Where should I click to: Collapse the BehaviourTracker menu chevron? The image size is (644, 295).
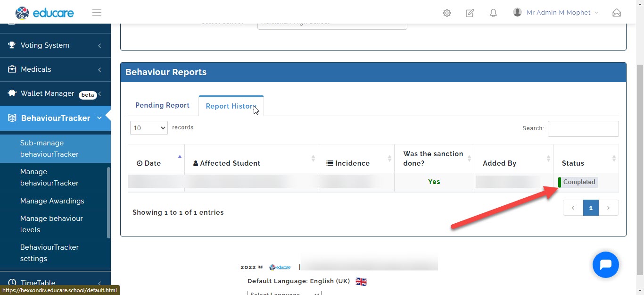point(99,118)
